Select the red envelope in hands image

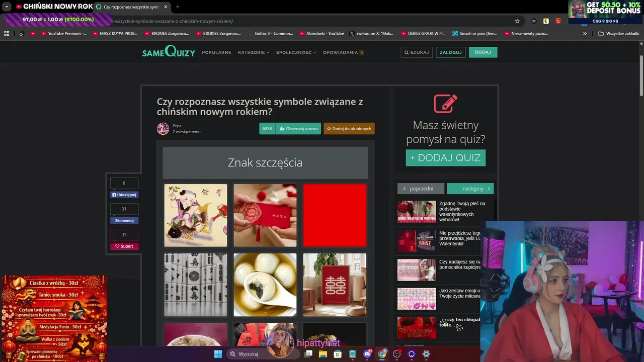point(265,215)
